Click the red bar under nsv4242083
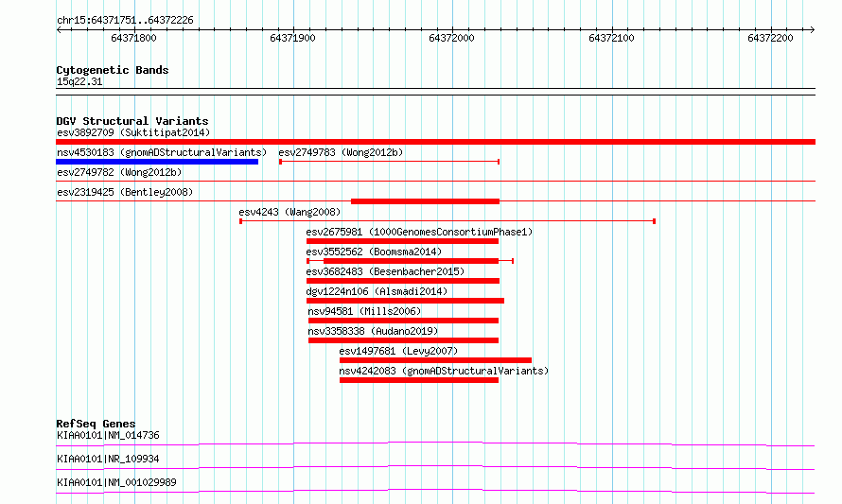This screenshot has width=842, height=504. pyautogui.click(x=419, y=380)
